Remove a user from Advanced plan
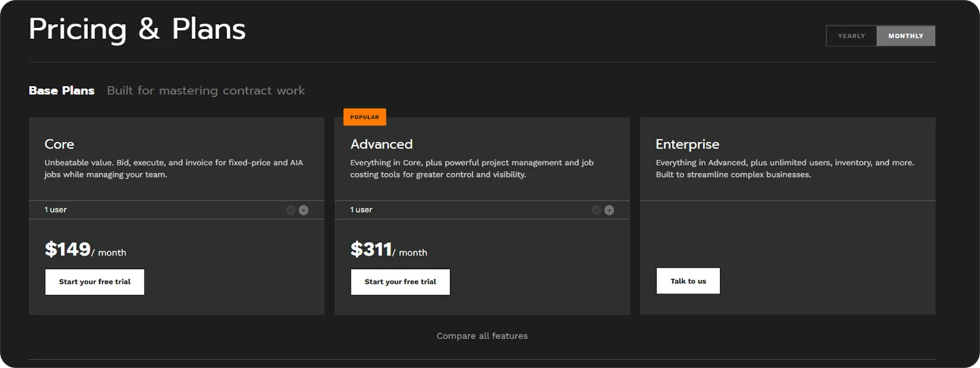The height and width of the screenshot is (368, 980). [597, 210]
